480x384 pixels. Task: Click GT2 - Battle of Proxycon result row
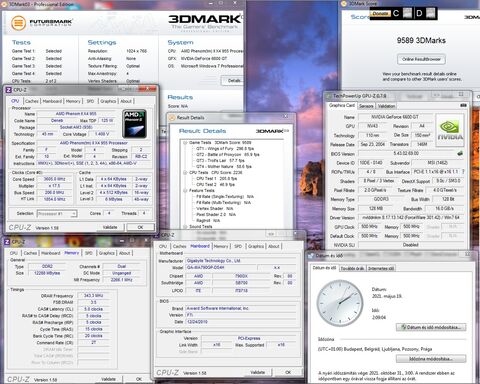[x=228, y=155]
